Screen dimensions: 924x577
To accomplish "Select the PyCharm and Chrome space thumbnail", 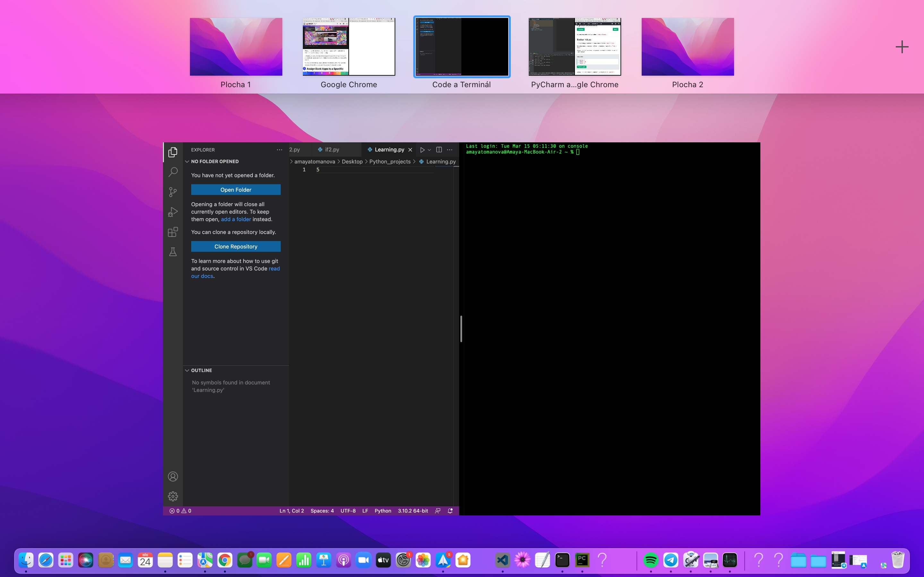I will (x=575, y=46).
